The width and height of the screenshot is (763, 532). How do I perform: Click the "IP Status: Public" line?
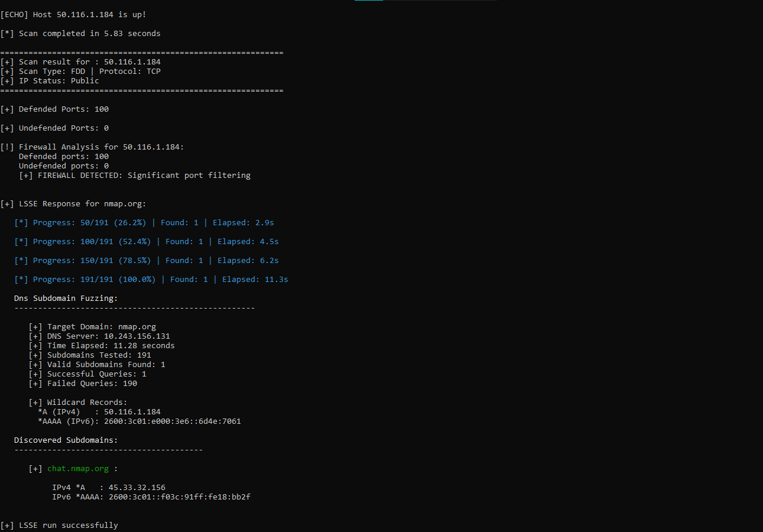(50, 80)
